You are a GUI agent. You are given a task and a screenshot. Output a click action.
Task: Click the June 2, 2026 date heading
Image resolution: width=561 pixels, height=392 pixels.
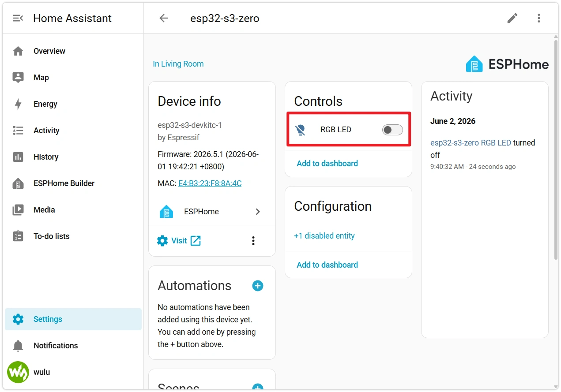coord(453,121)
